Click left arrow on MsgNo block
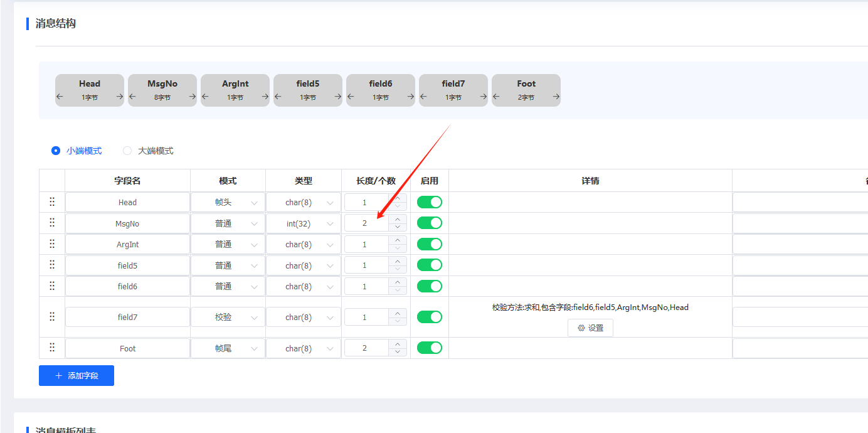This screenshot has width=868, height=433. [x=132, y=97]
